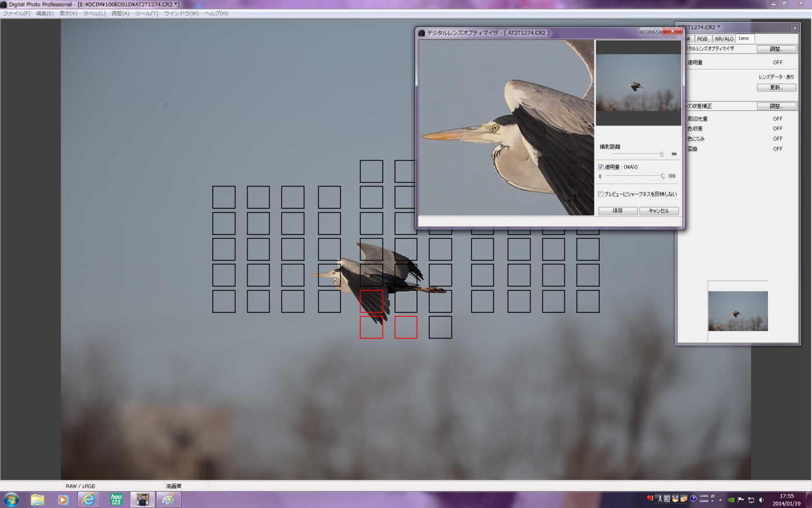Click the 高画質 status bar text
This screenshot has width=812, height=508.
click(x=174, y=487)
